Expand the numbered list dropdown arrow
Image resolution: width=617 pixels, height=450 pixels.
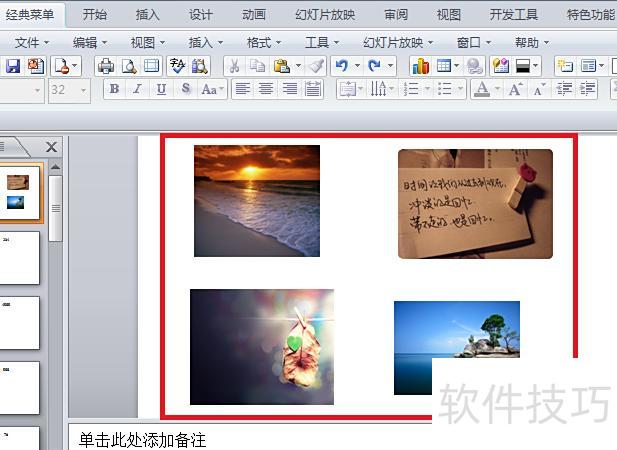coord(427,90)
